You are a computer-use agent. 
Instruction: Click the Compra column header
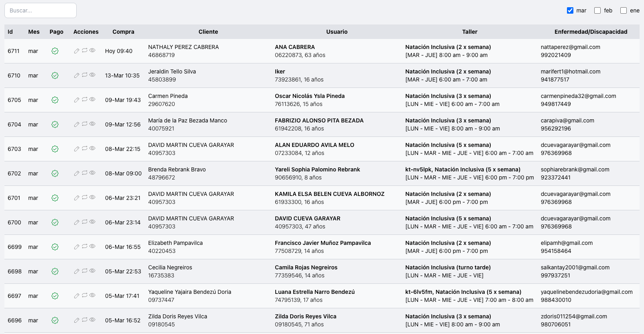[x=123, y=32]
